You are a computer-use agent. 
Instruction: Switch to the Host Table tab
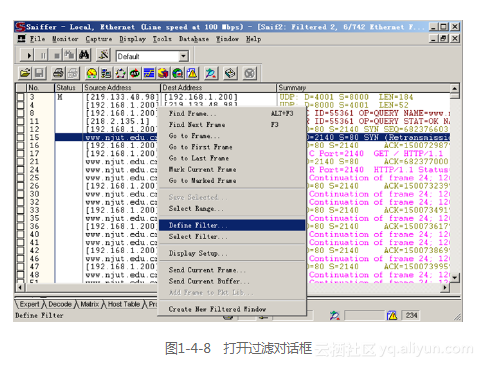(124, 304)
